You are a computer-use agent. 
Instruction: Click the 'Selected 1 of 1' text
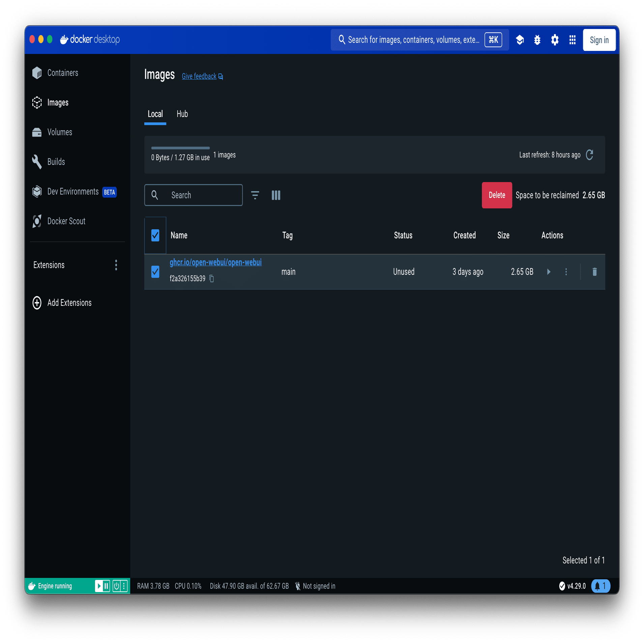583,560
